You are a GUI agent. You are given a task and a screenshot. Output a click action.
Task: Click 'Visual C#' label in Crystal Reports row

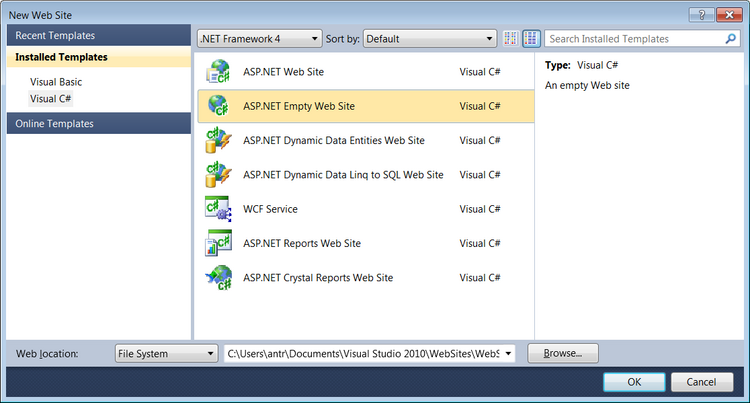(x=480, y=278)
